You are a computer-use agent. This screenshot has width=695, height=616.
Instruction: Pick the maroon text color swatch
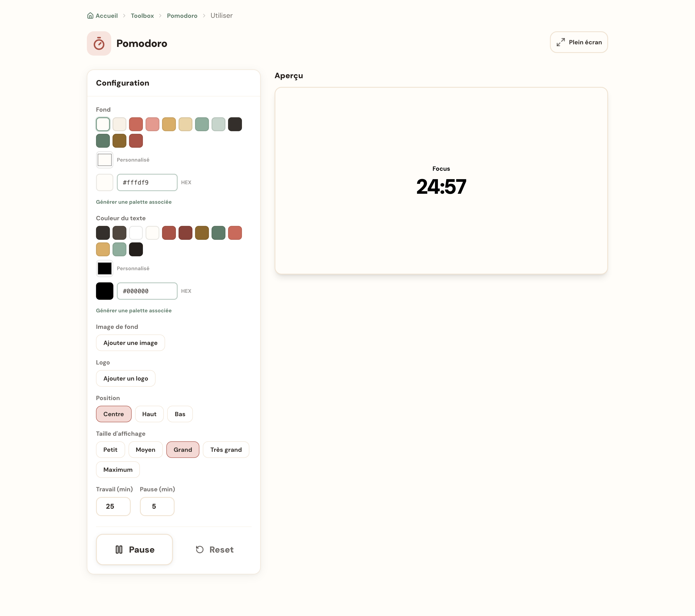click(x=185, y=233)
